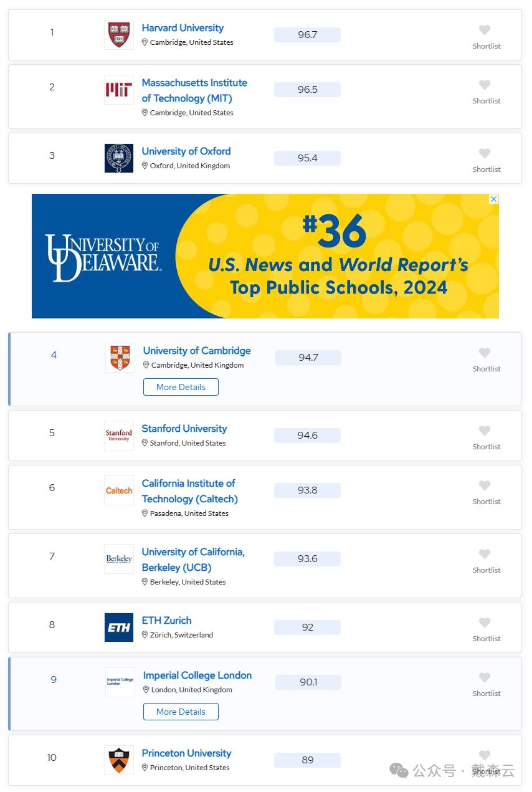Click the Stanford, United States location
This screenshot has width=532, height=792.
(184, 443)
